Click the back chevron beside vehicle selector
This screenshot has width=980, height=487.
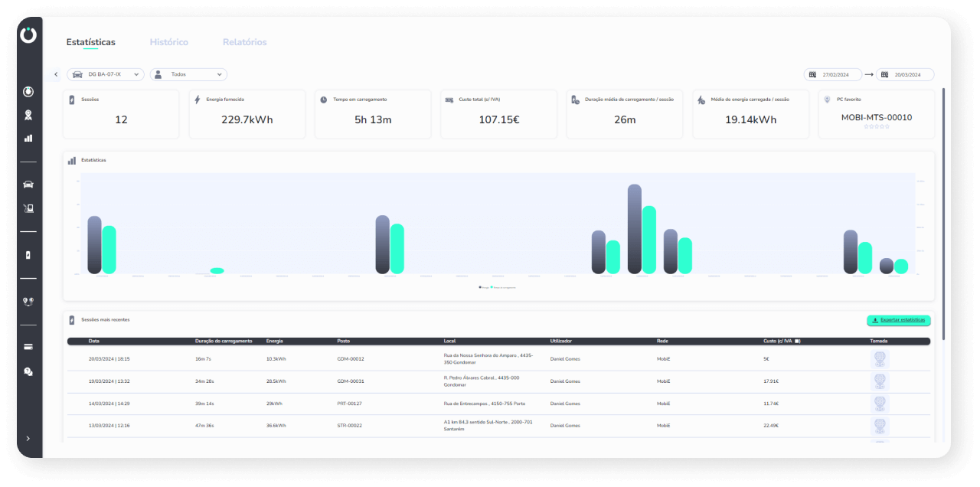[x=56, y=74]
